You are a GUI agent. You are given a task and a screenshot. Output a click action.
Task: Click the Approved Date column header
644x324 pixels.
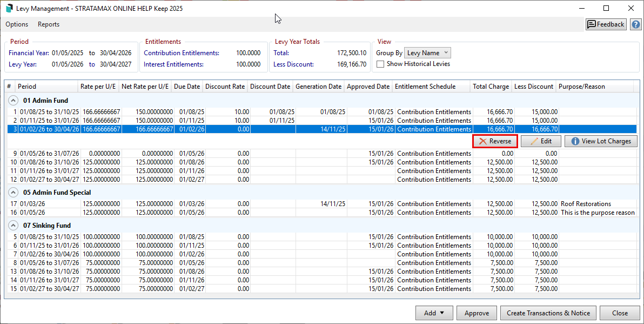(x=368, y=87)
